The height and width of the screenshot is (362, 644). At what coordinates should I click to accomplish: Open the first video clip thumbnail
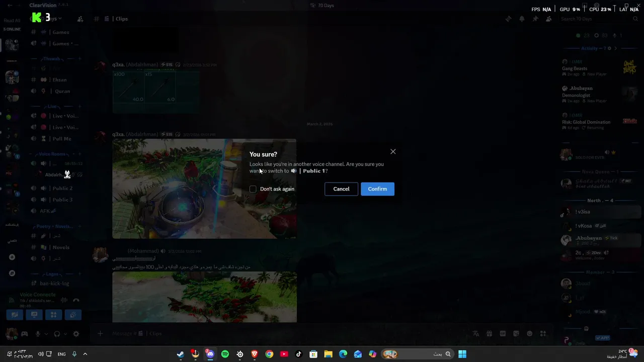point(204,189)
